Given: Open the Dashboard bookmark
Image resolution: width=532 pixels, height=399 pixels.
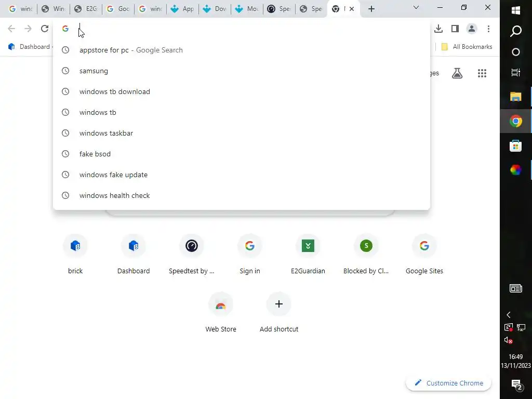Looking at the screenshot, I should (x=30, y=46).
